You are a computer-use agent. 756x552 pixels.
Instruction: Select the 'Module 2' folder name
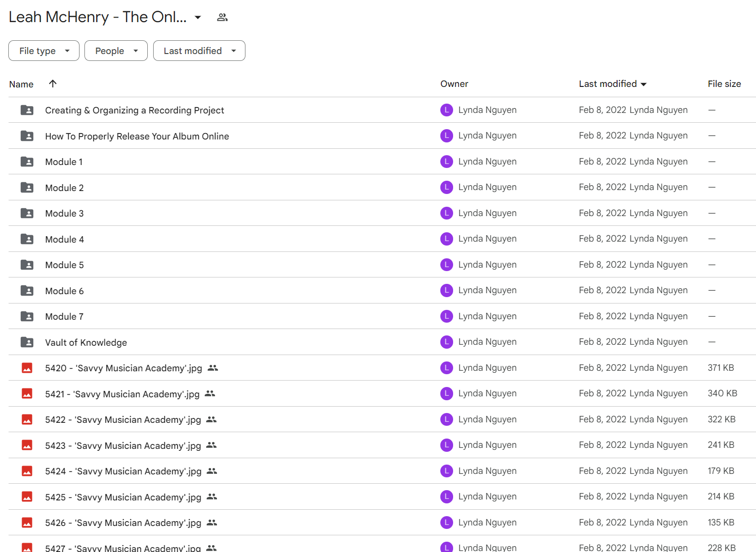(x=64, y=188)
